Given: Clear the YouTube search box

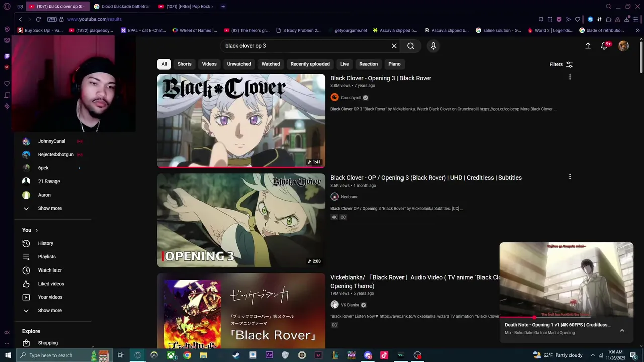Looking at the screenshot, I should click(x=394, y=46).
